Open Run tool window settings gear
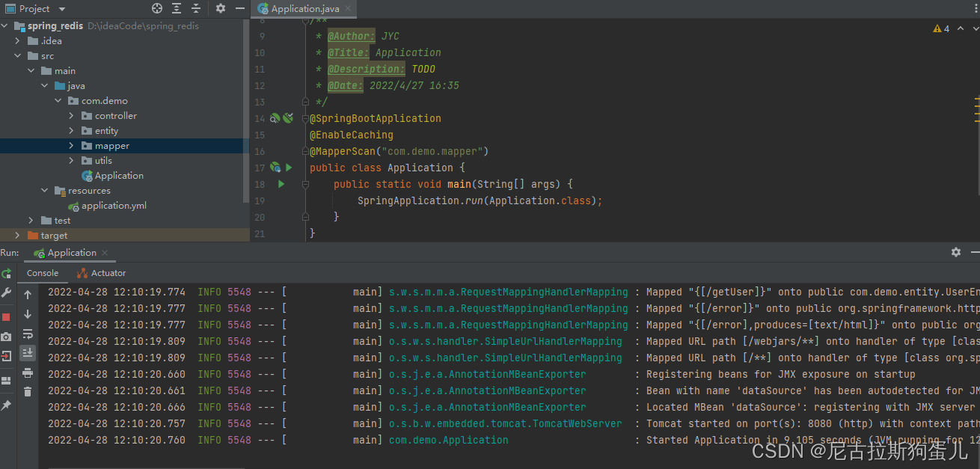The image size is (980, 469). pos(956,253)
